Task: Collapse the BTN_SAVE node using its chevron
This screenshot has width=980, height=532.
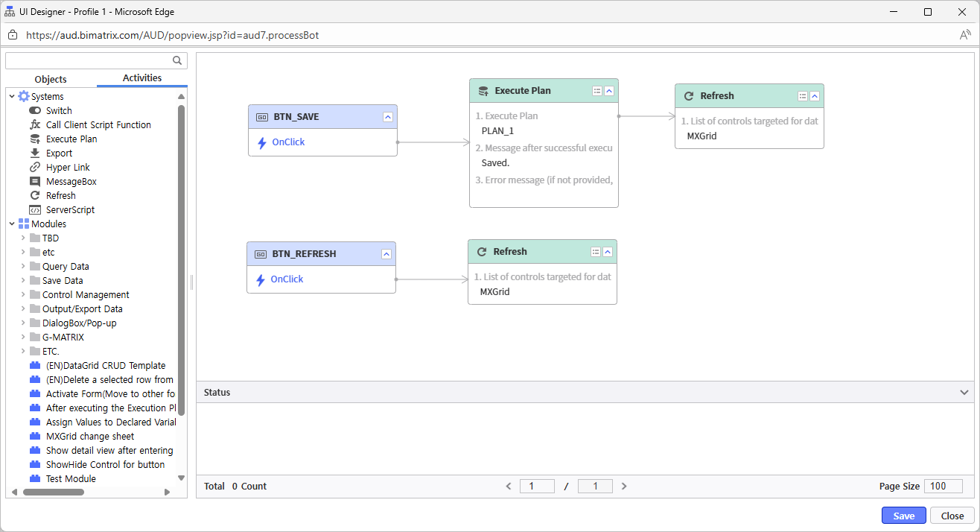Action: (x=386, y=116)
